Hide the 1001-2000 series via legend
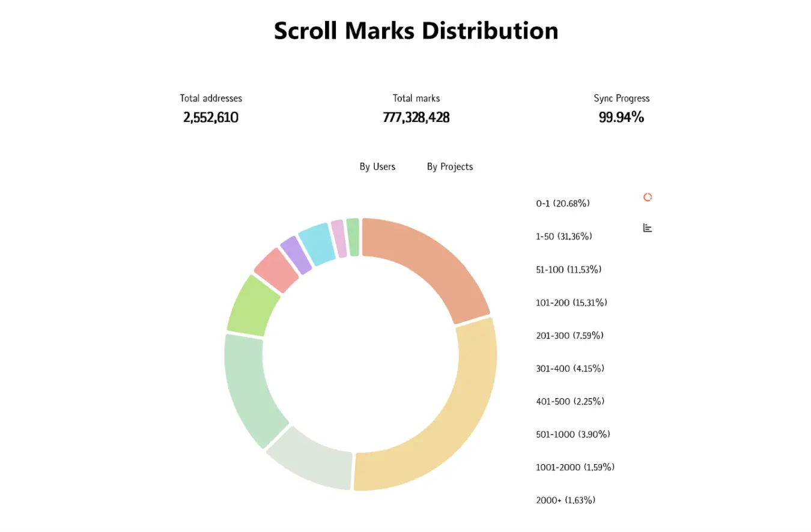Viewport: 811px width, 532px height. 575,467
